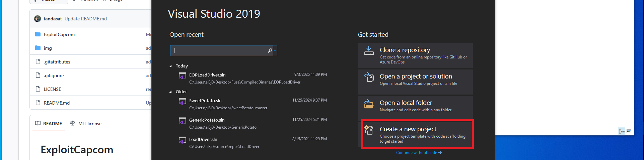Click the GenericPotato.sln solution icon
The image size is (644, 160).
tap(182, 121)
